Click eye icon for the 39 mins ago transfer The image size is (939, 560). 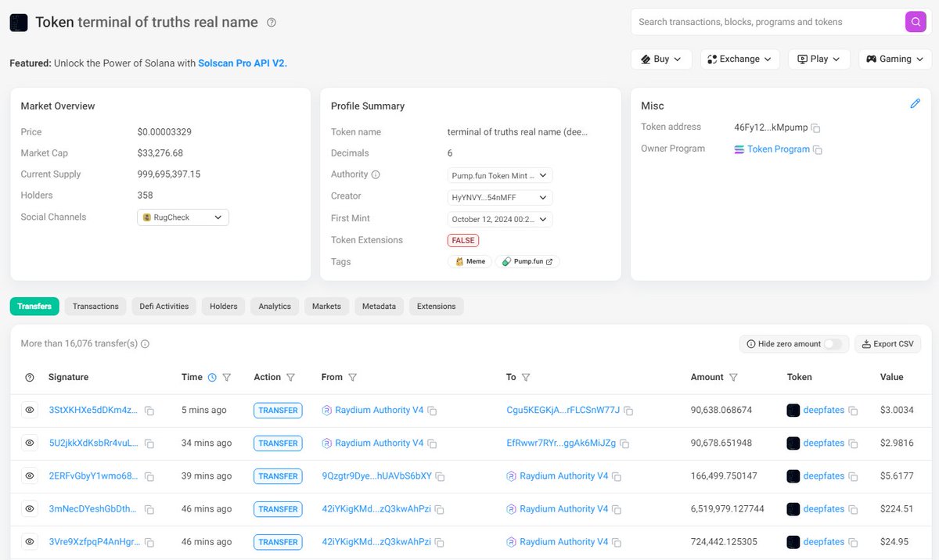tap(30, 476)
